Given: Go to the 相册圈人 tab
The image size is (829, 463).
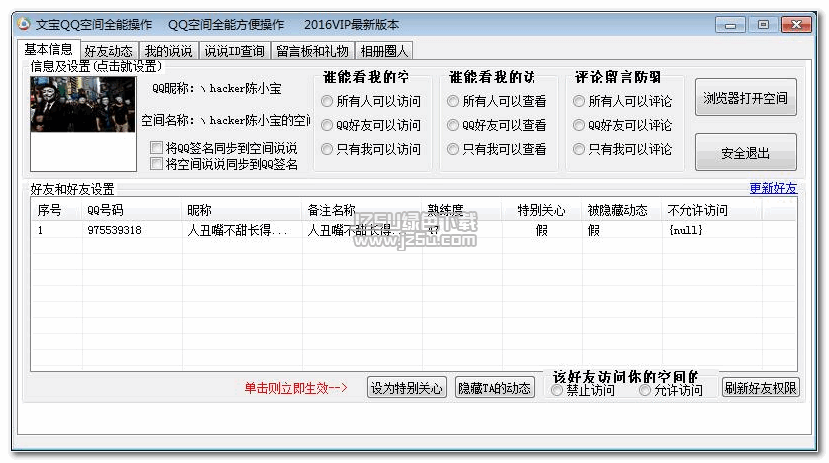Looking at the screenshot, I should point(384,51).
